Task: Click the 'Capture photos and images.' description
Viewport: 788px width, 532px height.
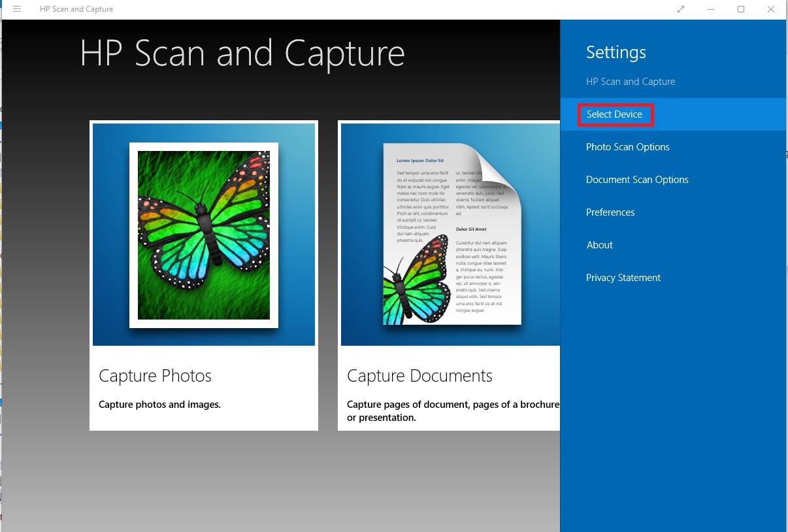Action: [x=159, y=405]
